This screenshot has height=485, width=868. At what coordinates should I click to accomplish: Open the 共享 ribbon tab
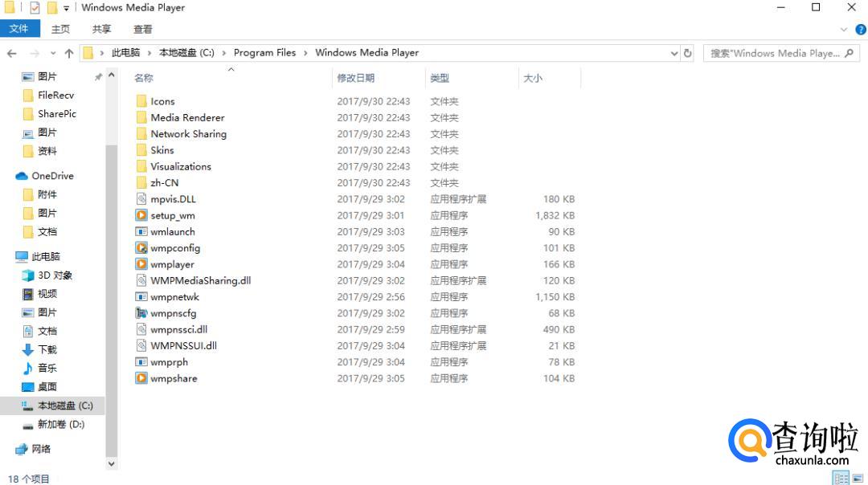pos(101,30)
